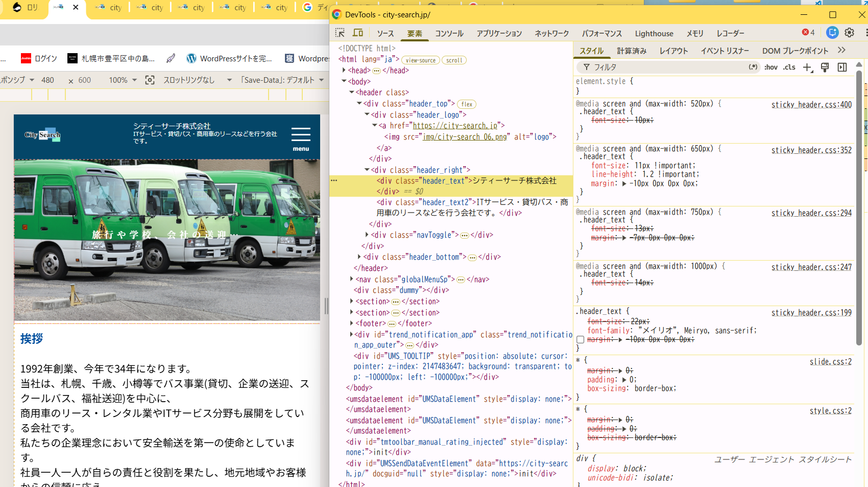Expand the head element node

[x=344, y=71]
